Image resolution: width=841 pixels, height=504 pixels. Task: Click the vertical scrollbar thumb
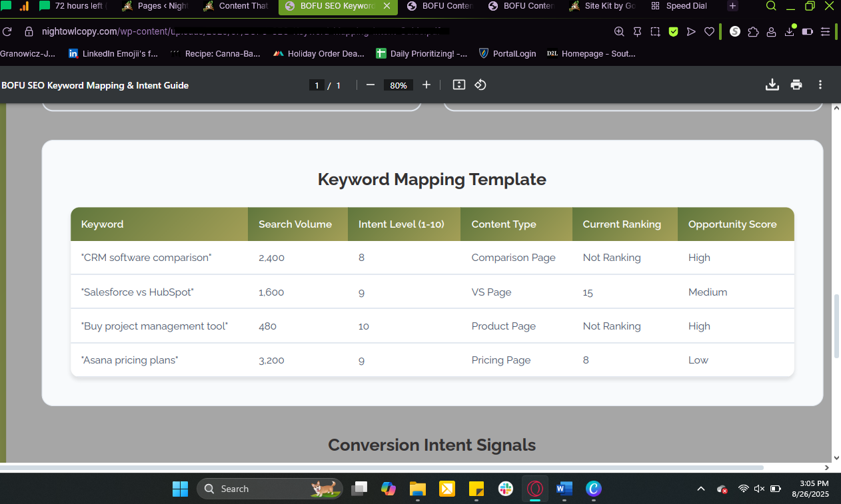pyautogui.click(x=836, y=326)
